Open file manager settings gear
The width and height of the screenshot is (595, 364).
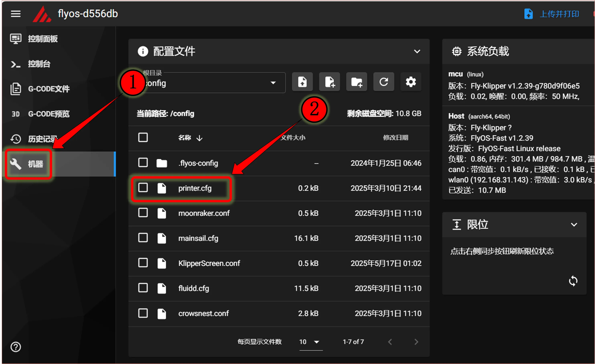[x=411, y=82]
